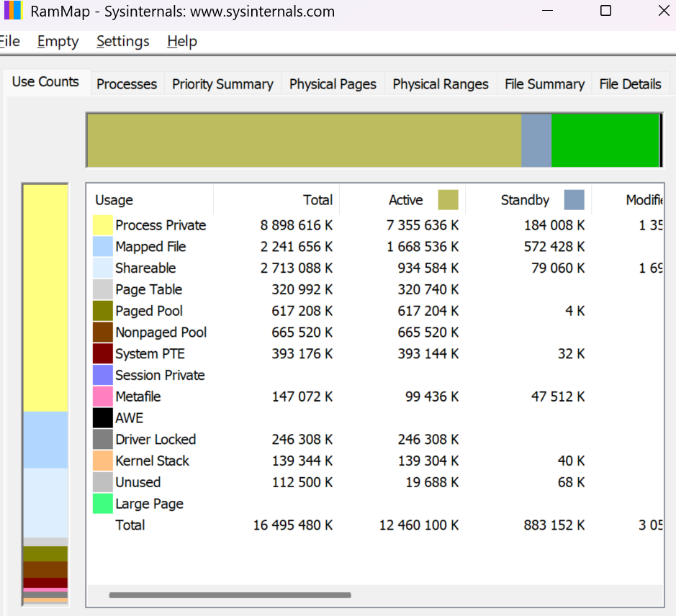The height and width of the screenshot is (616, 676).
Task: Click the pale Shareable color swatch
Action: point(103,268)
